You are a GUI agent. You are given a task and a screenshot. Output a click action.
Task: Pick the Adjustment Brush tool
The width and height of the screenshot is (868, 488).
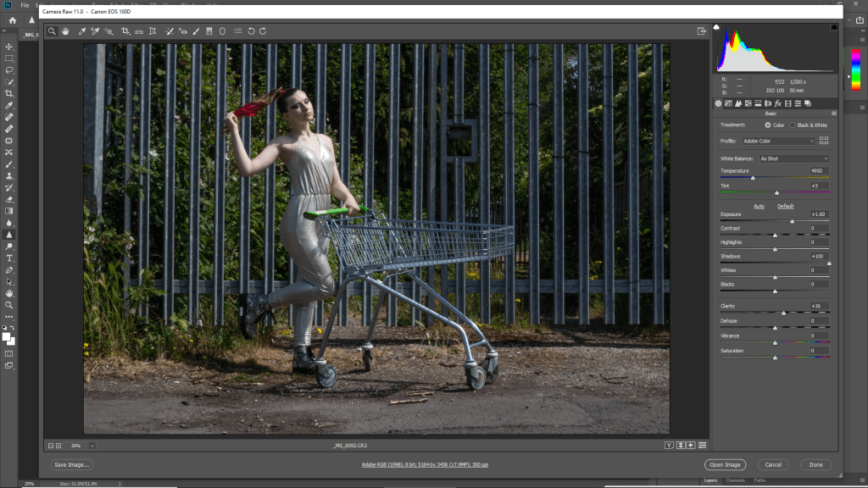pos(196,31)
